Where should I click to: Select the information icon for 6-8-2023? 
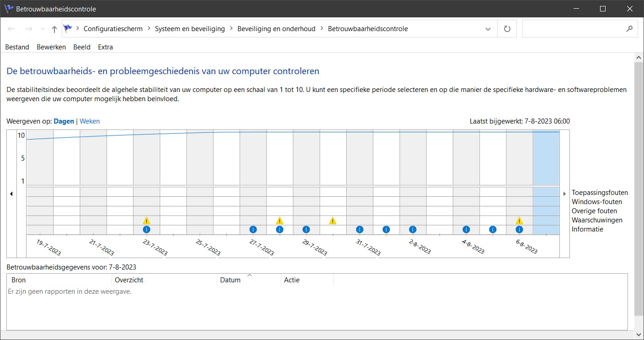(x=519, y=230)
